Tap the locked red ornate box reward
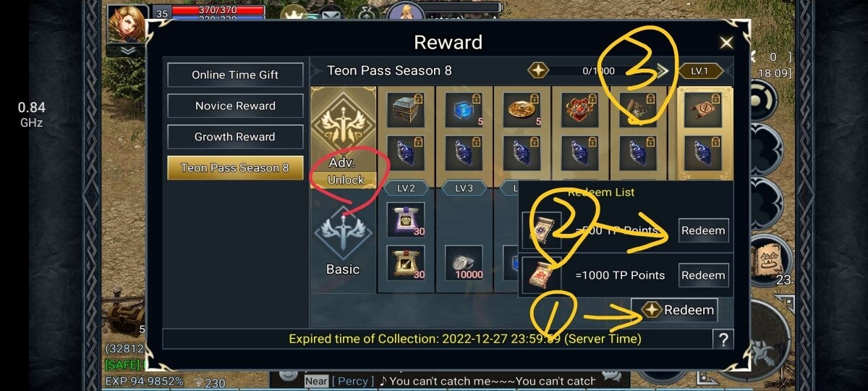The height and width of the screenshot is (391, 868). pos(580,110)
